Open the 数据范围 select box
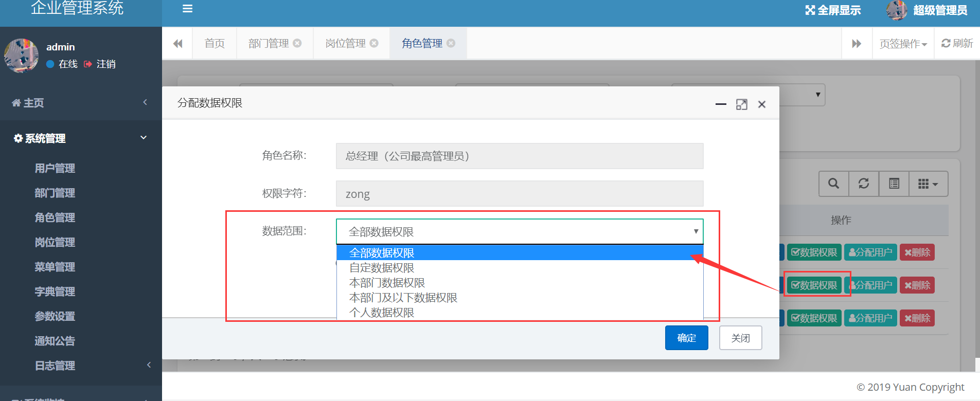 click(x=520, y=231)
